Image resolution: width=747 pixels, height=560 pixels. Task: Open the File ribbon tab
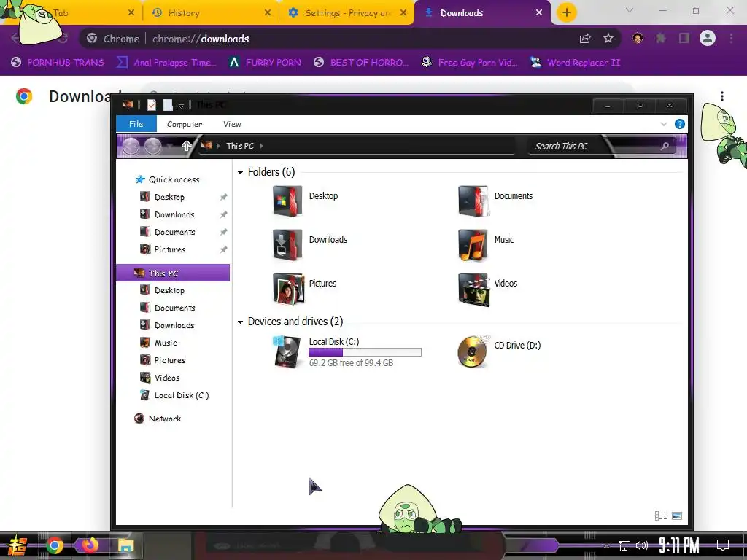coord(136,124)
